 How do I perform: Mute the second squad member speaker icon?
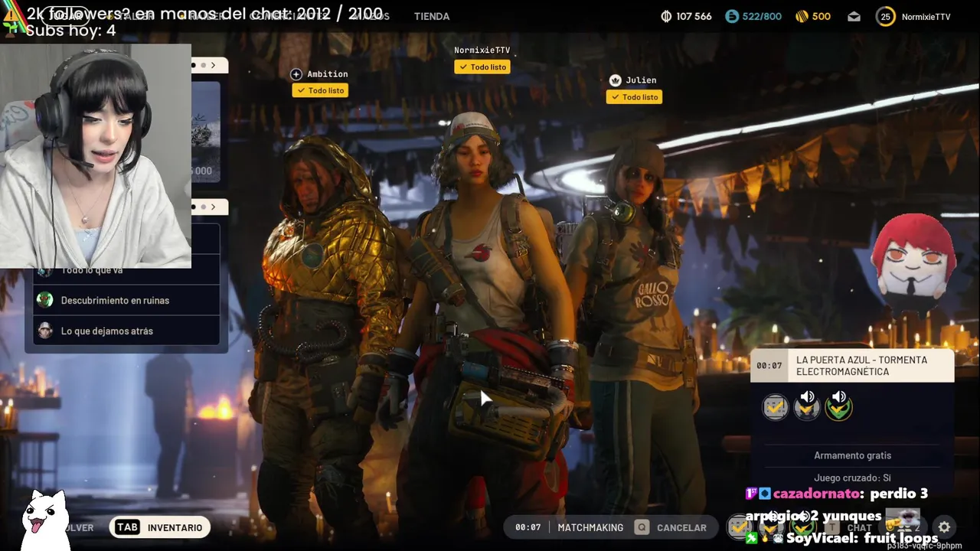808,396
